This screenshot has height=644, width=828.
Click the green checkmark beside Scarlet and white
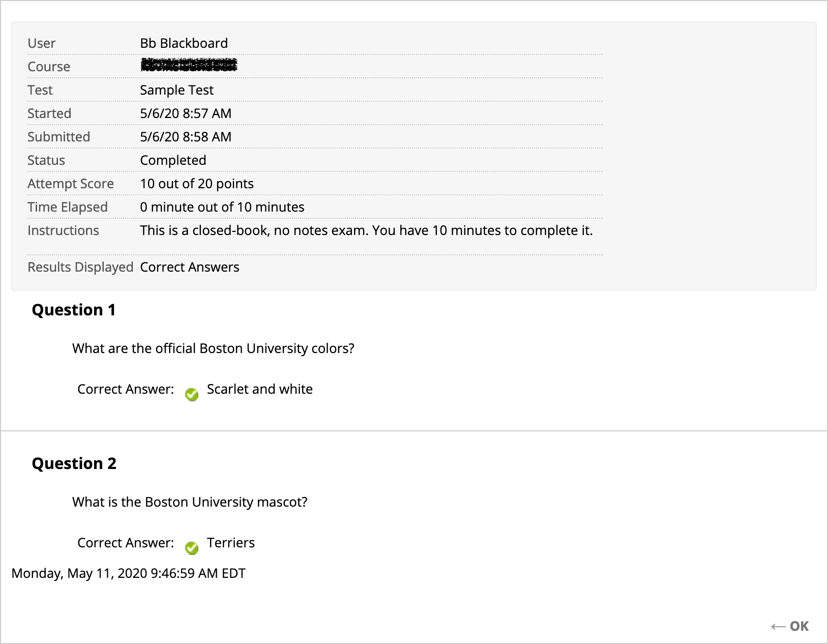point(192,394)
